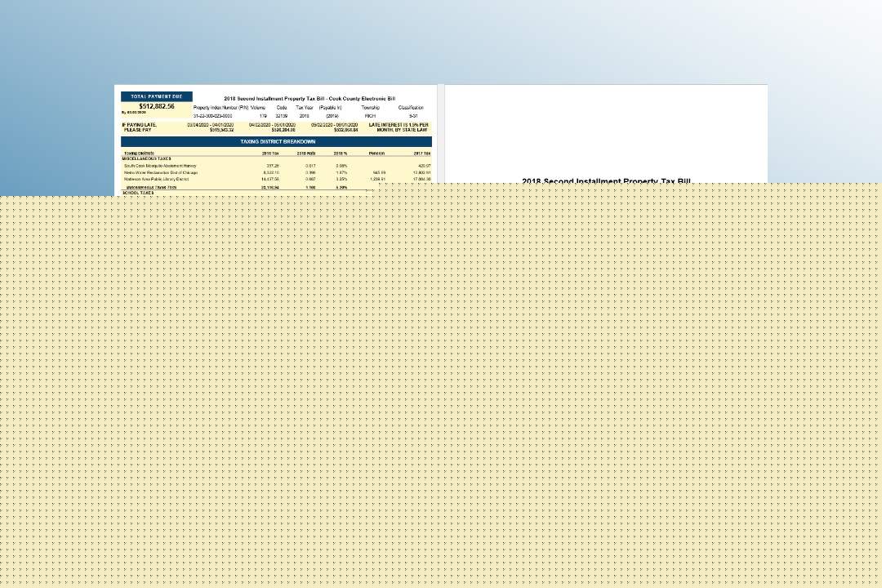Screen dimensions: 882x588
Task: Click the Late Interest 1.5% notice
Action: (399, 127)
